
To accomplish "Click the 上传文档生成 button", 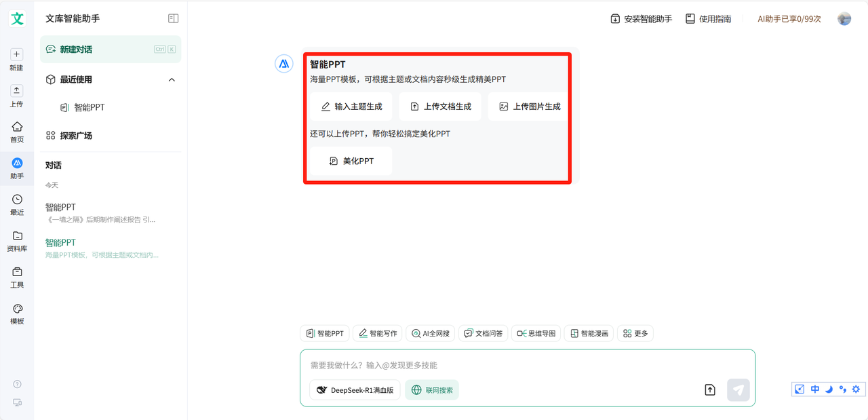I will [x=440, y=107].
